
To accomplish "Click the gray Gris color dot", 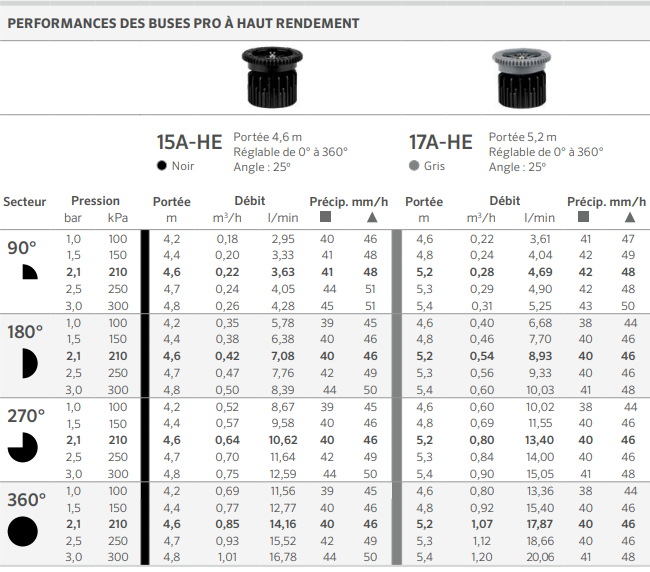I will click(414, 166).
